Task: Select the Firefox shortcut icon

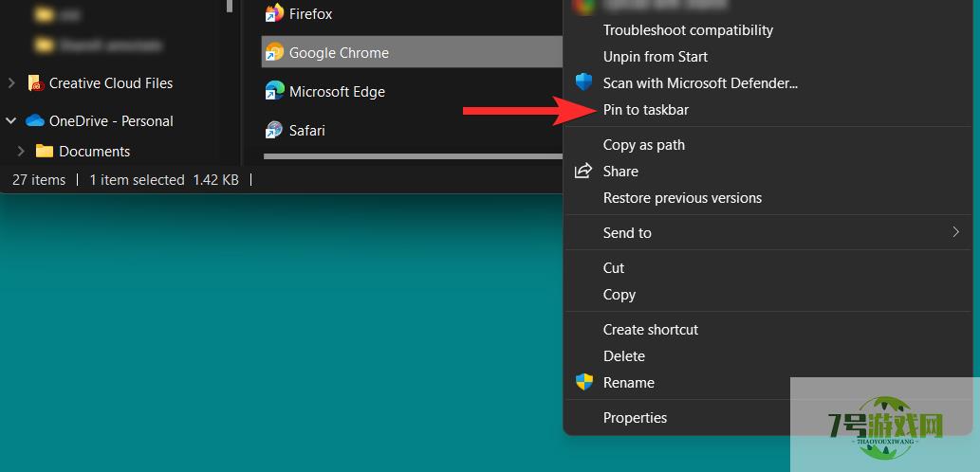Action: [x=274, y=13]
